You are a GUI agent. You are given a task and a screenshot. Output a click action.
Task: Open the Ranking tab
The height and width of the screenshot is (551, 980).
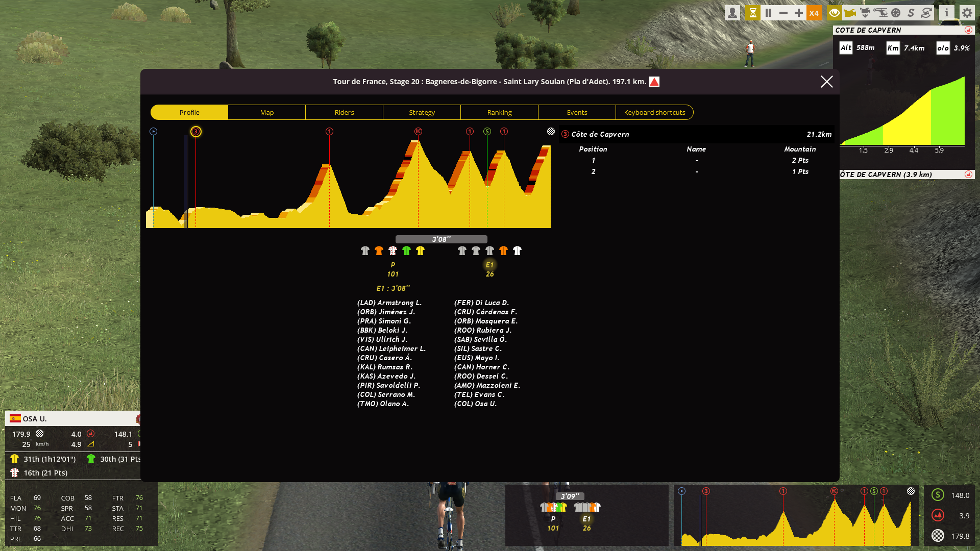click(x=500, y=112)
